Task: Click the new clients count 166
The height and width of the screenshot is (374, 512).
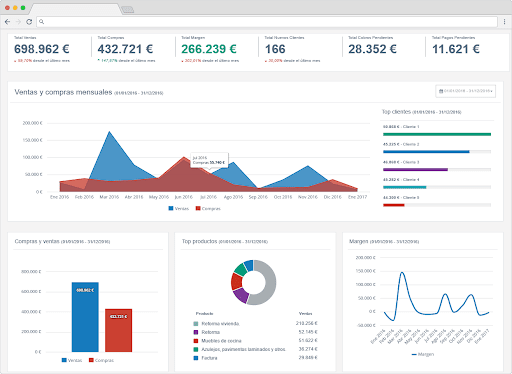Action: (275, 49)
